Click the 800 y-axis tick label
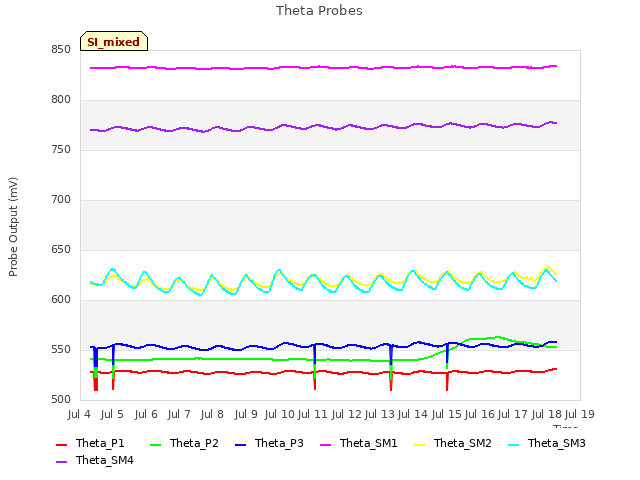This screenshot has height=480, width=640. (61, 100)
